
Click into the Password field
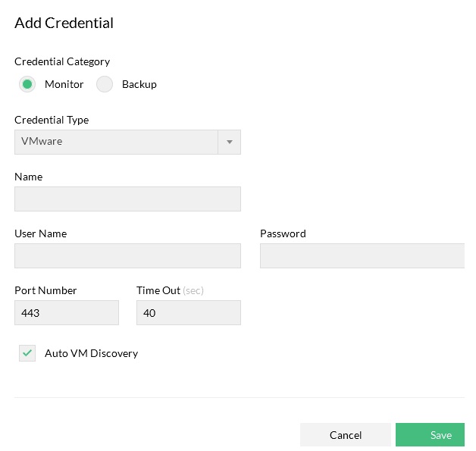[362, 255]
